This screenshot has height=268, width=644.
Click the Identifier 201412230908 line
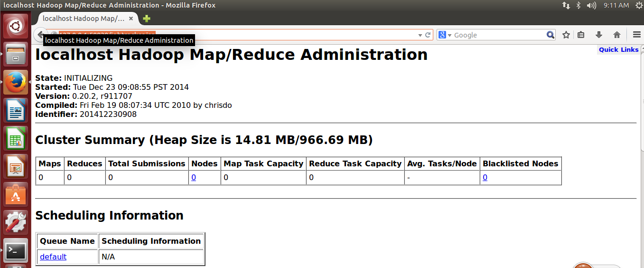[x=86, y=114]
